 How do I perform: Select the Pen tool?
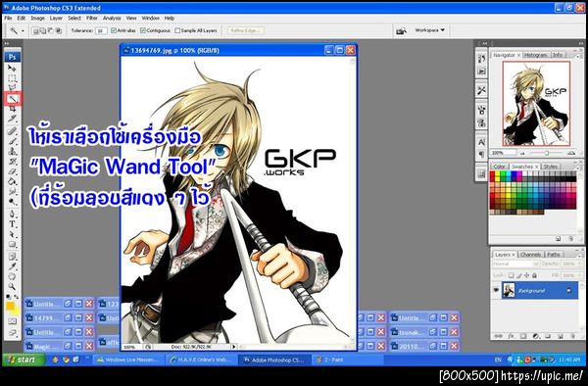coord(12,215)
